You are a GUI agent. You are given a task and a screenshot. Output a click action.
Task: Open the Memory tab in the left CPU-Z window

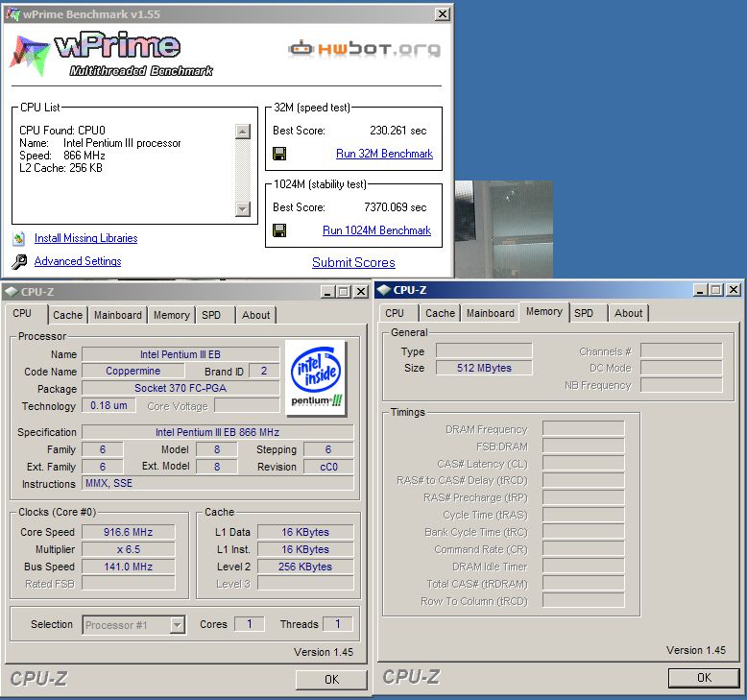click(x=172, y=315)
